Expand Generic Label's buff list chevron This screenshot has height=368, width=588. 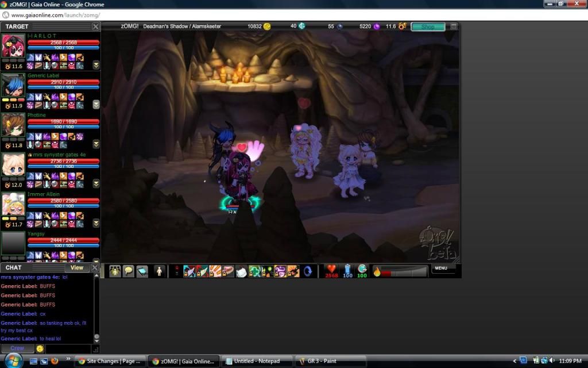[96, 105]
